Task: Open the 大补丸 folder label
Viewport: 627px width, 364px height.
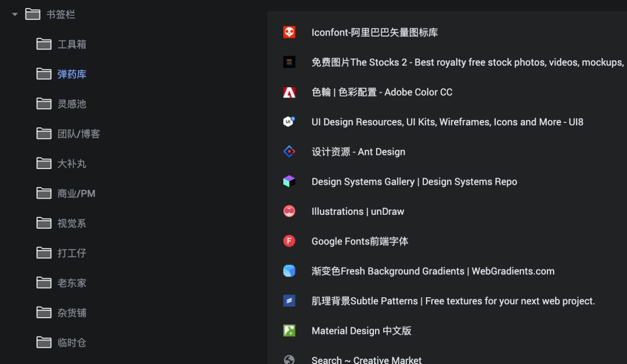Action: [x=72, y=164]
